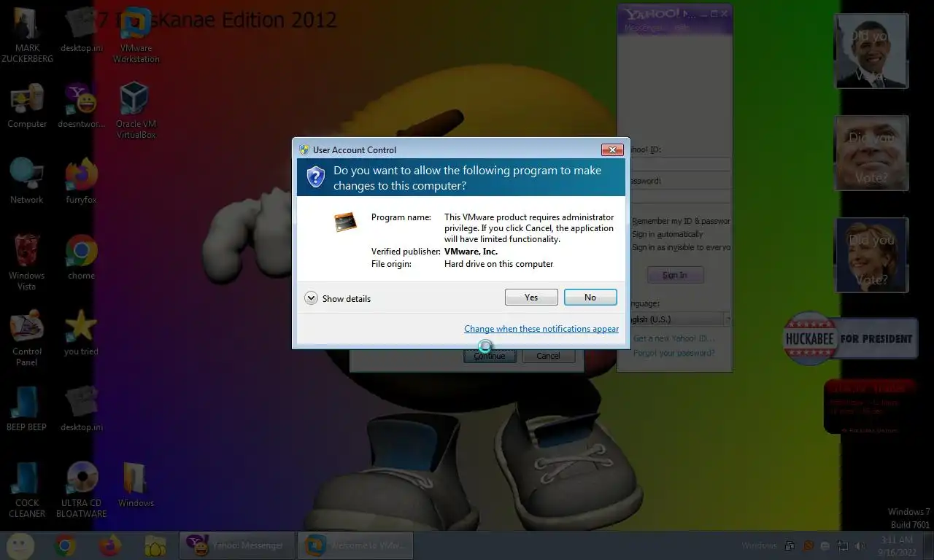This screenshot has height=560, width=934.
Task: Switch to Welcome to VMw... taskbar button
Action: coord(355,545)
